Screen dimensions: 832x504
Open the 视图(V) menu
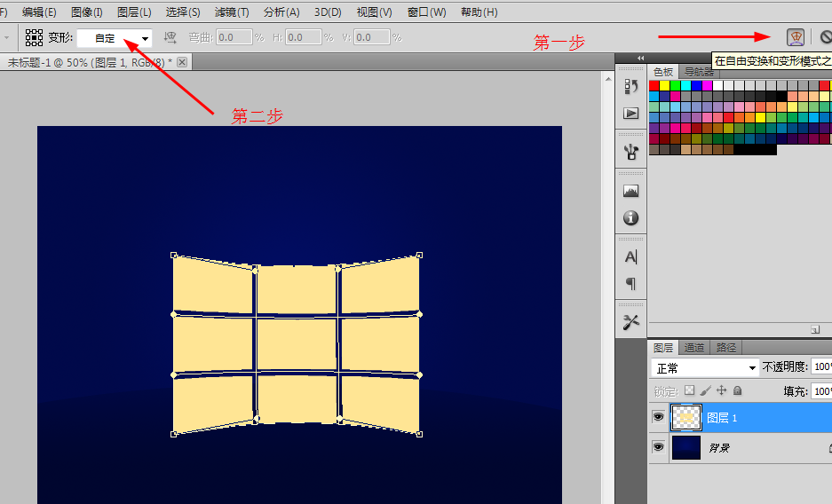pyautogui.click(x=375, y=12)
